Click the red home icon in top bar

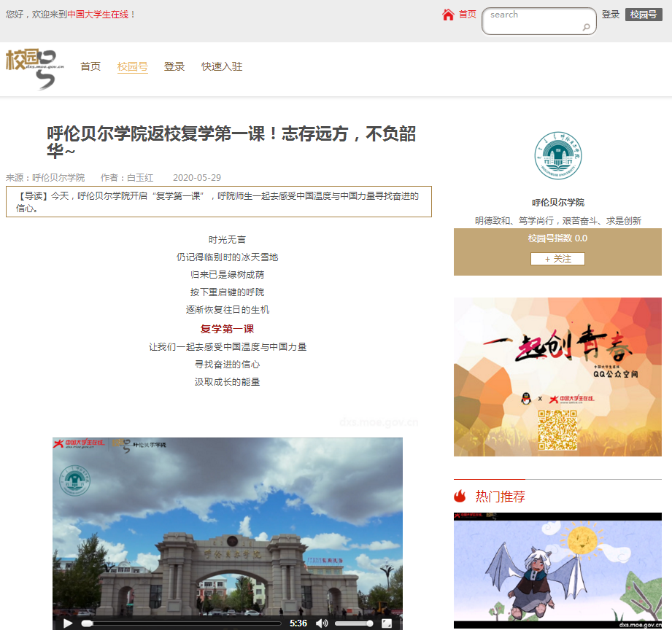click(448, 15)
